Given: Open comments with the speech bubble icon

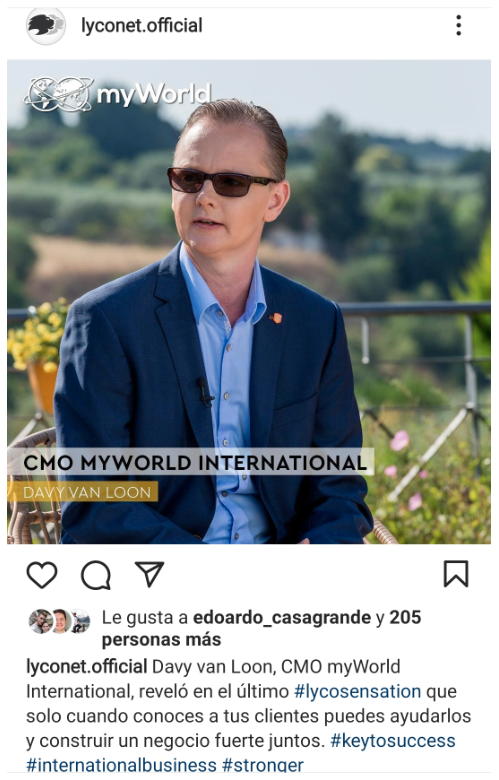Looking at the screenshot, I should pos(96,575).
